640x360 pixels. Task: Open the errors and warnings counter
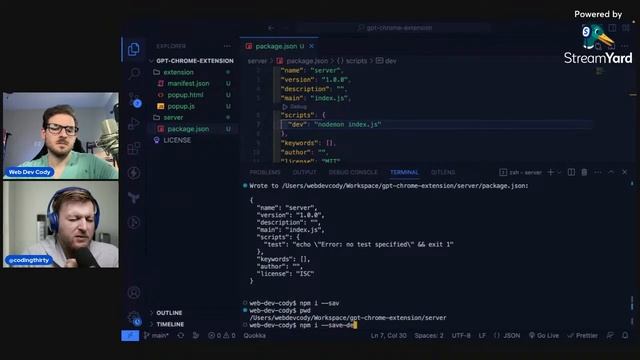[222, 336]
